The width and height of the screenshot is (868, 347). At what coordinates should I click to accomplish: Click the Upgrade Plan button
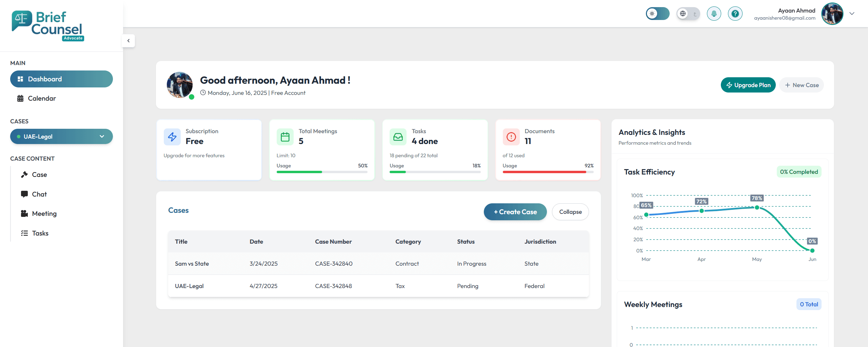748,85
